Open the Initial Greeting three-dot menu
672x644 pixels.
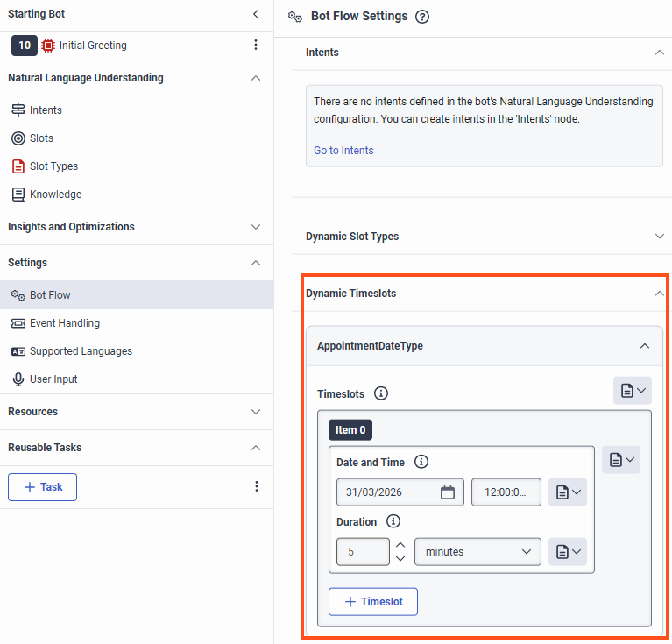[256, 45]
